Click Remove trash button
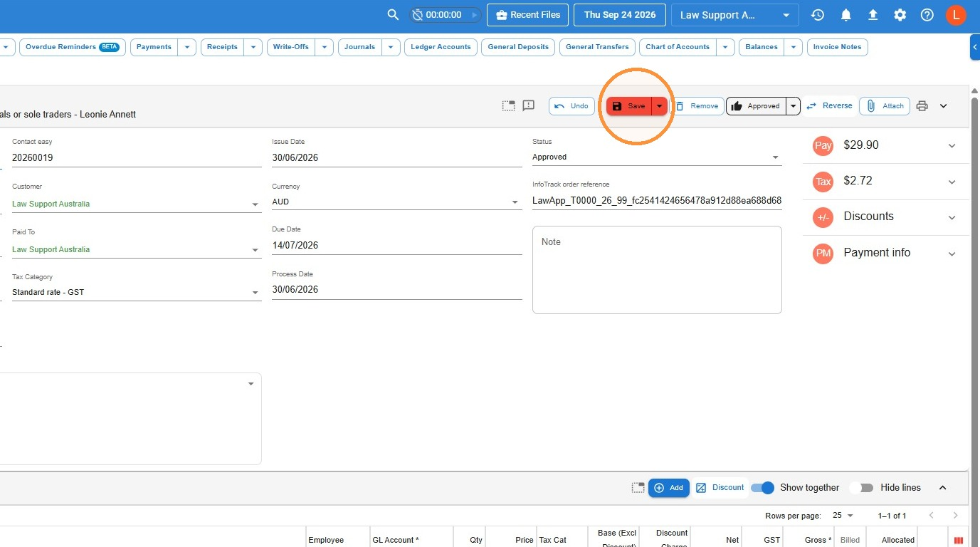 [x=697, y=106]
